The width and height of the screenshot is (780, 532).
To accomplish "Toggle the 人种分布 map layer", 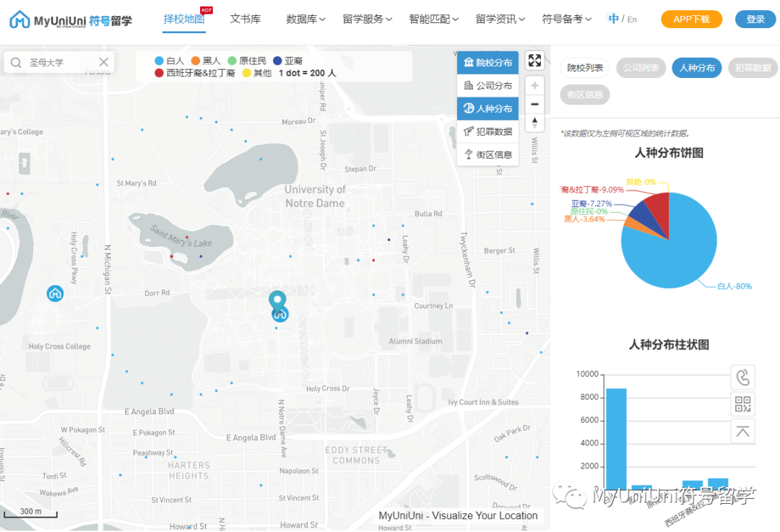I will coord(487,108).
